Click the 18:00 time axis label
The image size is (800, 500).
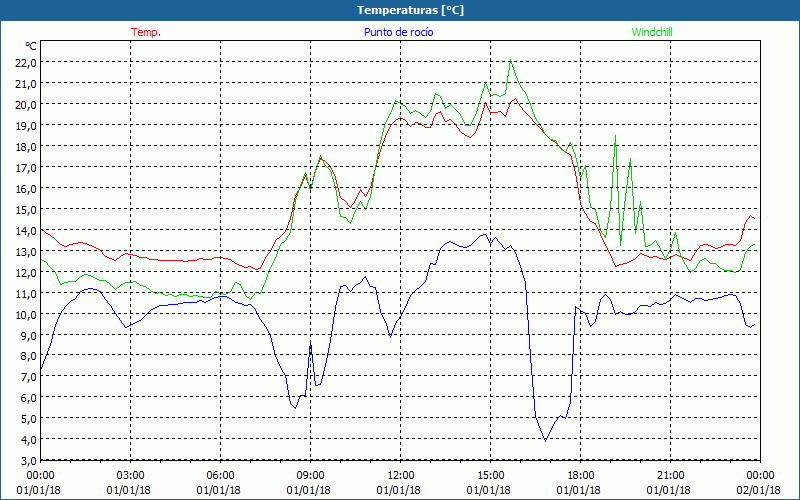[580, 475]
